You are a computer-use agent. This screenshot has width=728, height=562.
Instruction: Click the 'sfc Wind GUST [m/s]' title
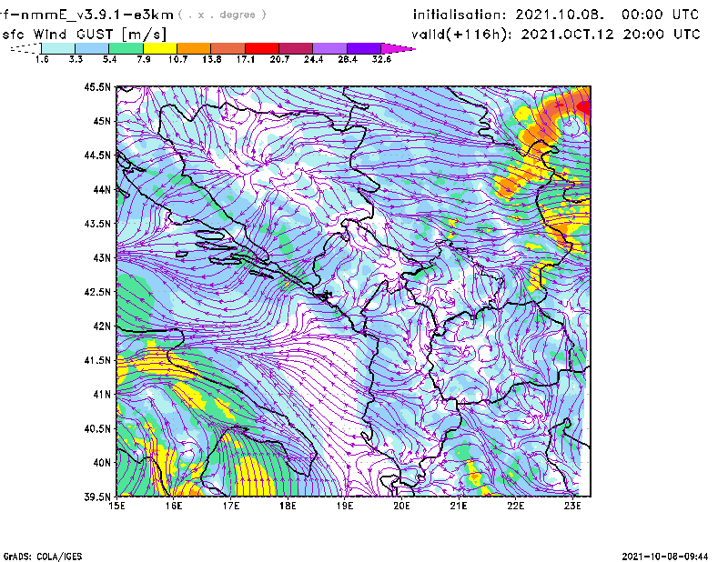point(84,35)
